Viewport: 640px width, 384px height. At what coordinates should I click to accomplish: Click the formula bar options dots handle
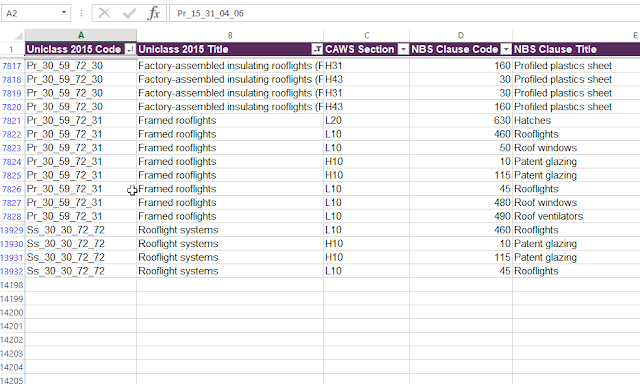[81, 13]
